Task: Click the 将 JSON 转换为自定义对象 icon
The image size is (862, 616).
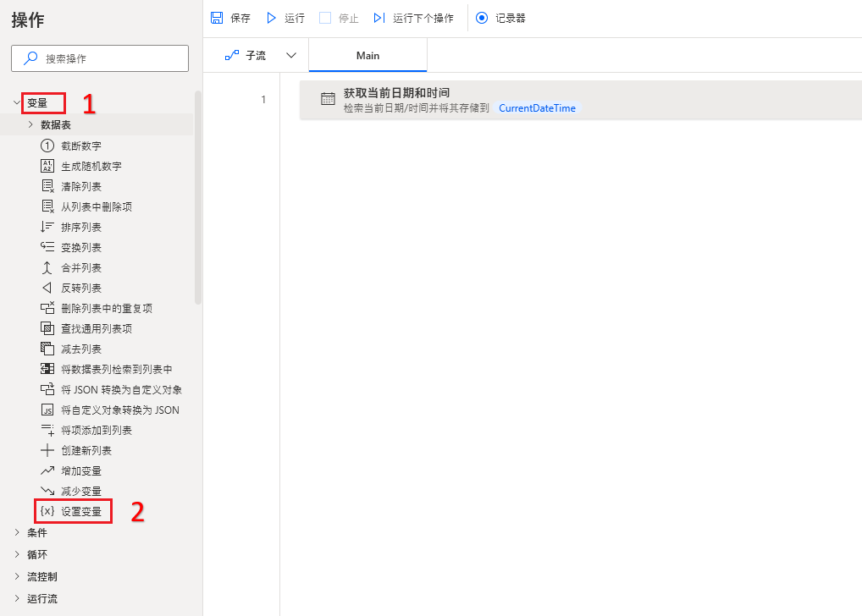Action: coord(47,389)
